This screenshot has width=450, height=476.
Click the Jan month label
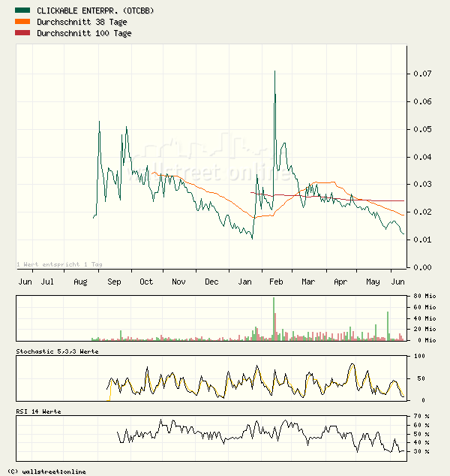tap(244, 282)
